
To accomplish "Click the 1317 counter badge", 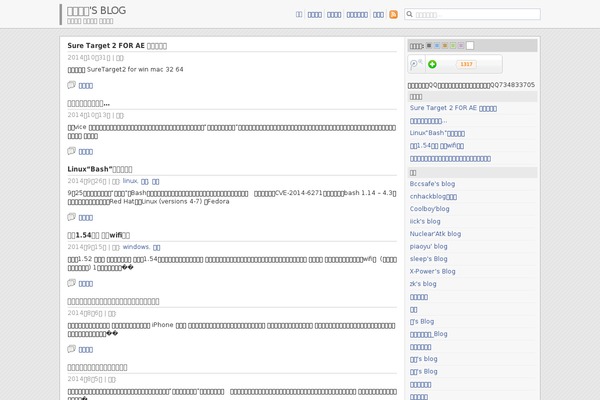I will coord(466,64).
